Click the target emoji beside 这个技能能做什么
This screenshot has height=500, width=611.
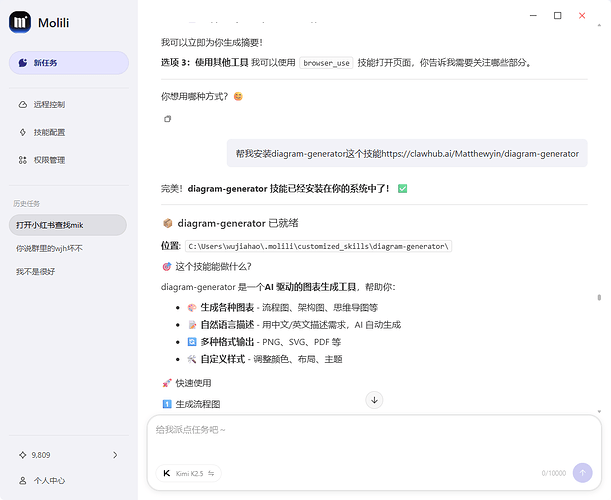pos(167,267)
